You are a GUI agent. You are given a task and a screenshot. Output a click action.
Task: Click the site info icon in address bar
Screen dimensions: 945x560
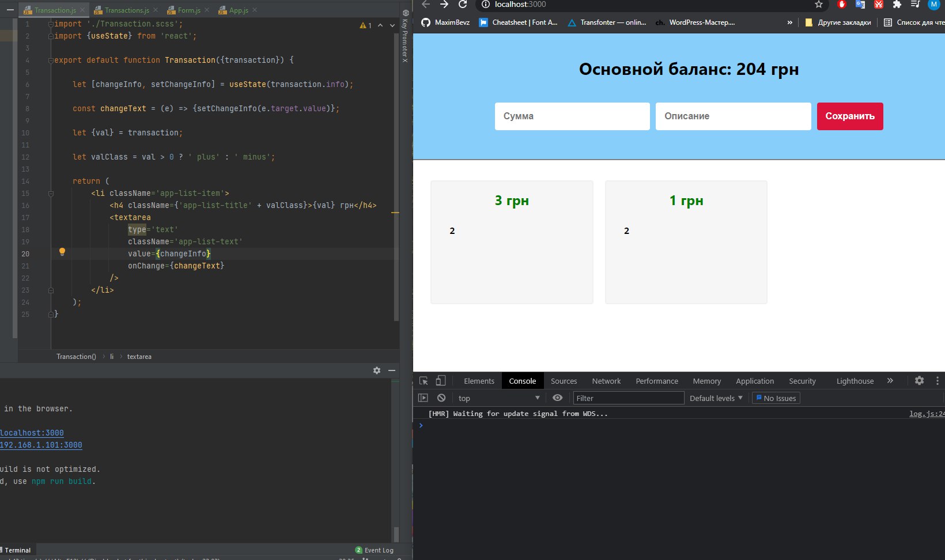click(486, 5)
